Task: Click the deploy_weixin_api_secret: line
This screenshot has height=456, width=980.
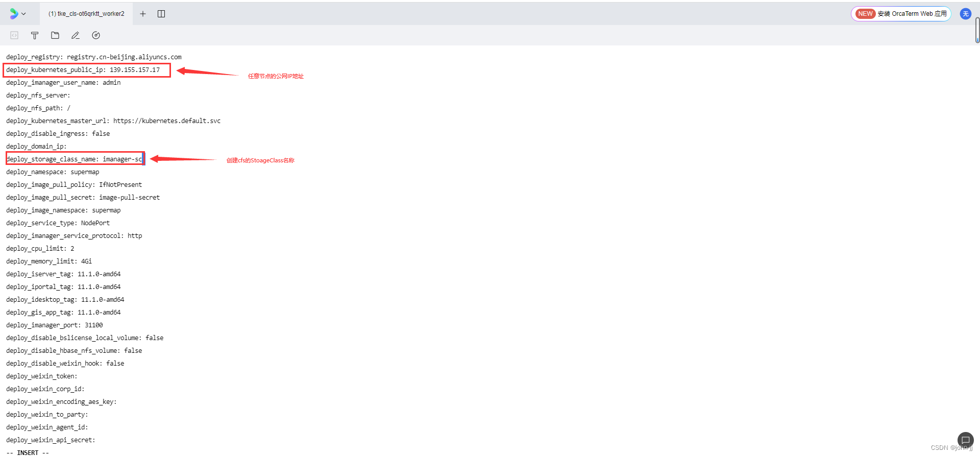Action: 51,440
